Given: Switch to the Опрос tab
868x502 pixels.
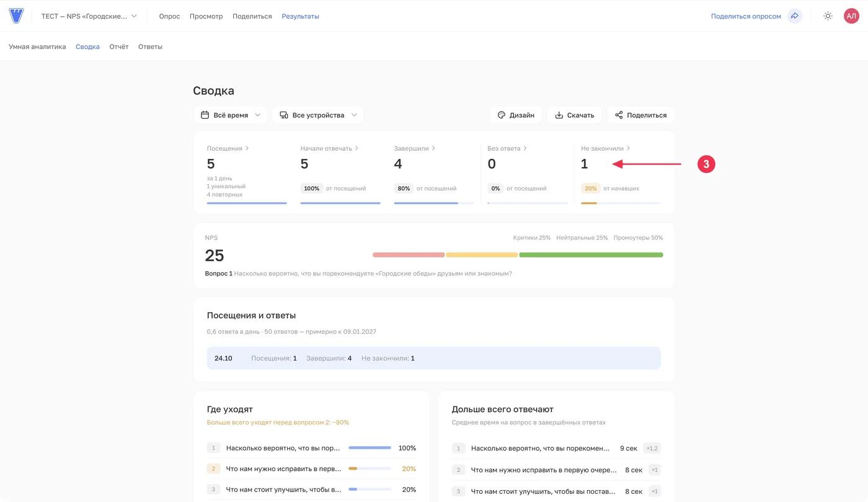Looking at the screenshot, I should (169, 16).
